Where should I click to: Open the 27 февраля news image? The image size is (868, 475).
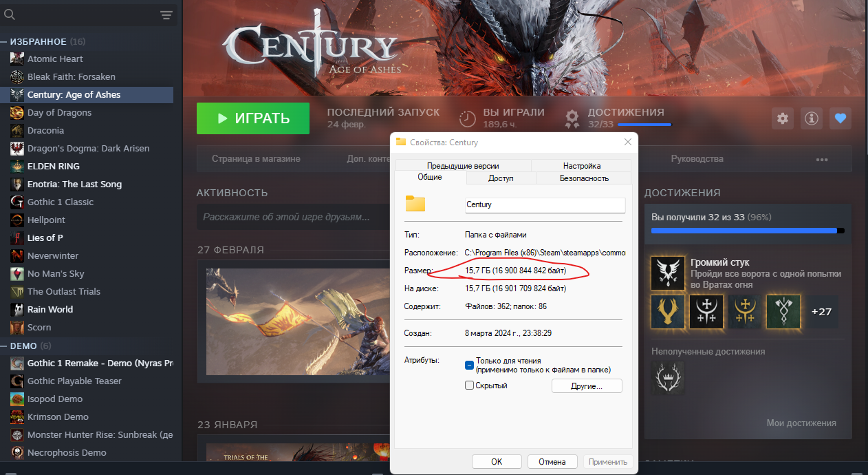298,322
